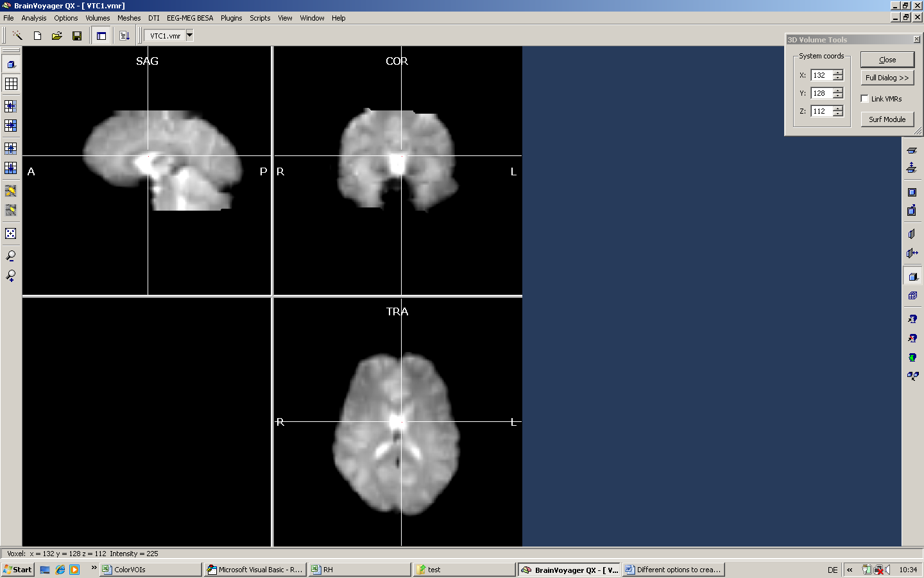Open the Options menu
The image size is (924, 578).
point(66,18)
